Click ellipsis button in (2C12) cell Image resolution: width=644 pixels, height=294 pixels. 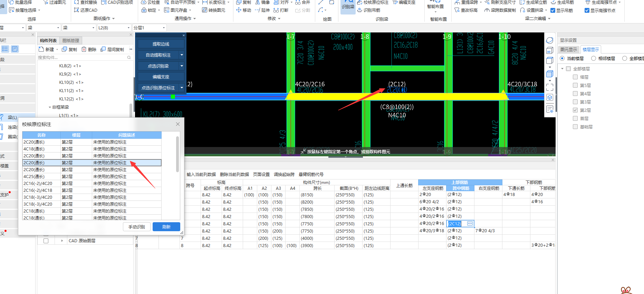pos(470,224)
